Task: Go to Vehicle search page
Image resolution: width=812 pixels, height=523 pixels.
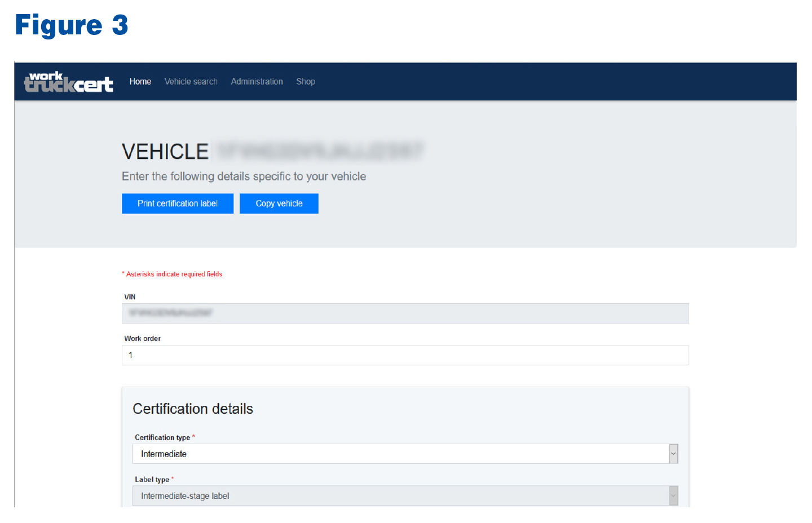Action: click(x=191, y=82)
